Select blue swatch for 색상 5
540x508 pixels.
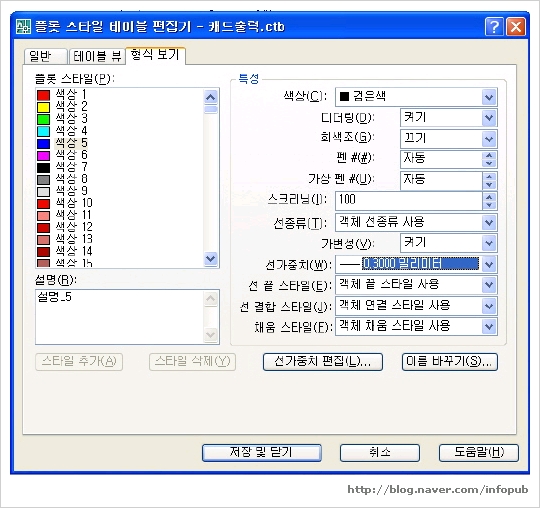pos(43,143)
